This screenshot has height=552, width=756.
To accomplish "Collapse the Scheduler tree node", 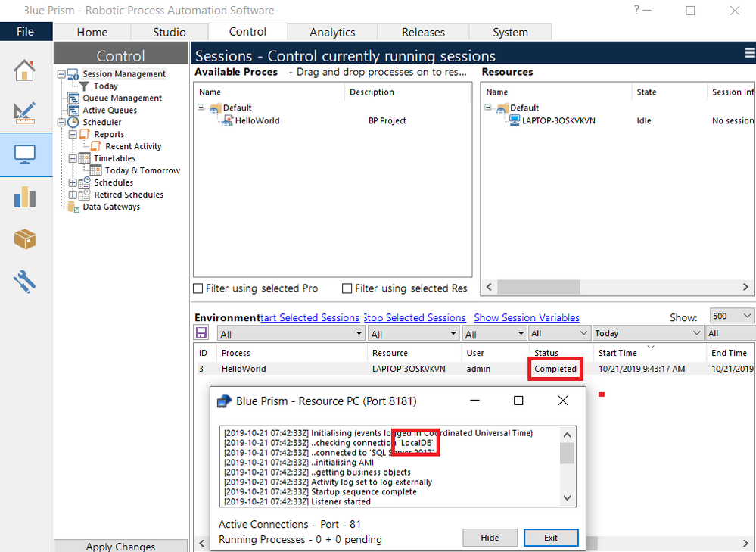I will point(61,123).
